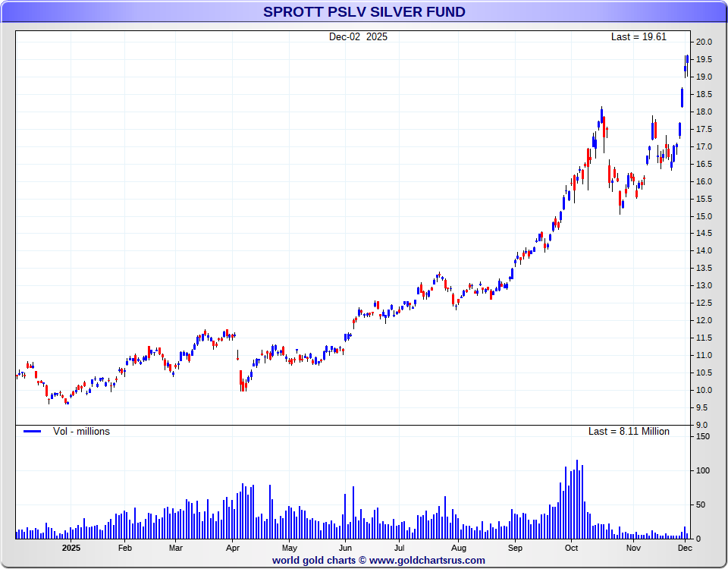Click the 20.0 price axis label

(704, 42)
